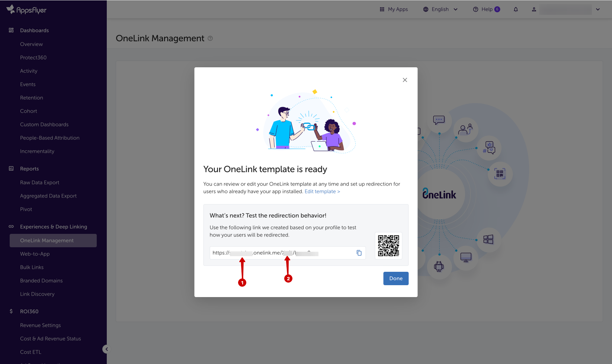
Task: Go to Activity dashboard
Action: 29,71
